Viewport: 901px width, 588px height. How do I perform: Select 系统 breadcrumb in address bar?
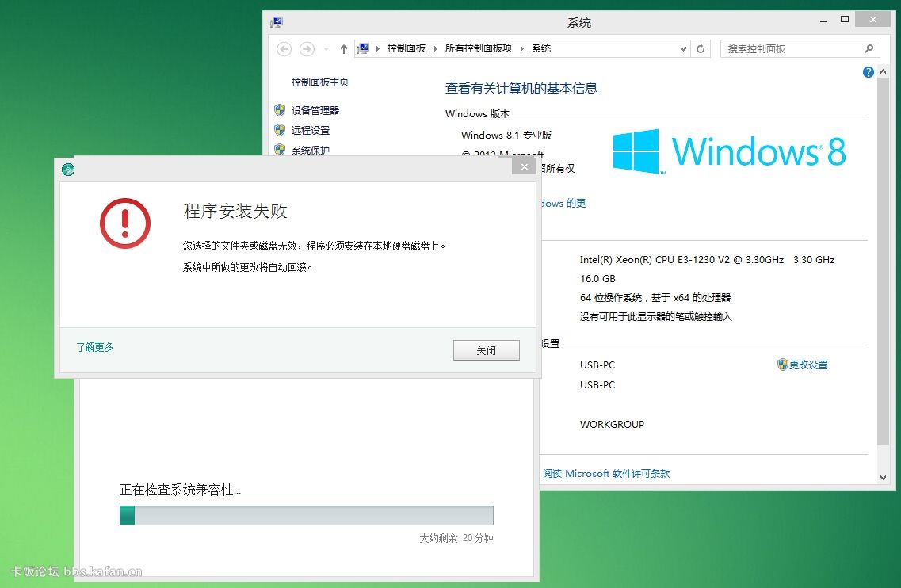pos(540,48)
